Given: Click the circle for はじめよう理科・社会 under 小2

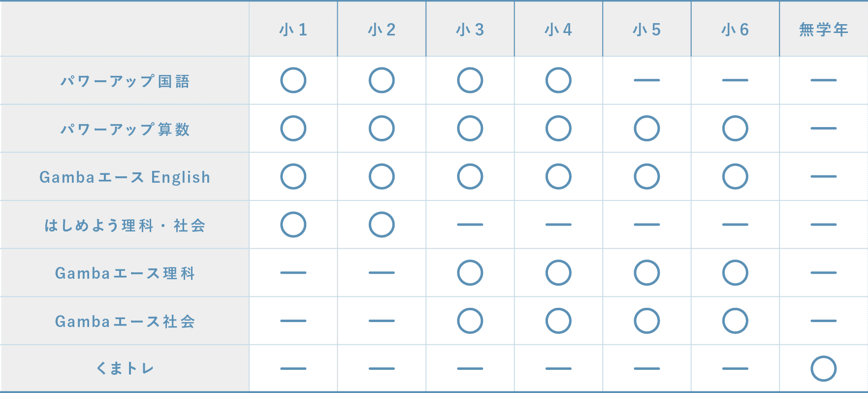Looking at the screenshot, I should click(382, 225).
